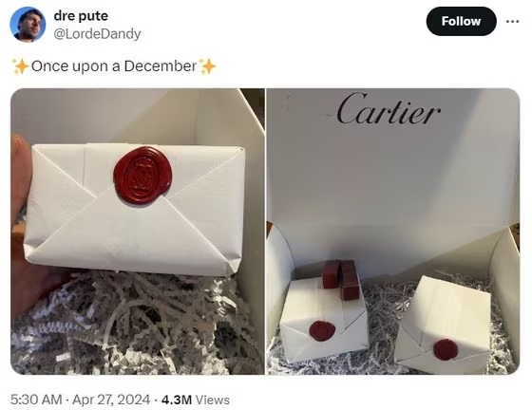
Task: Open the @LordeDandy handle link
Action: tap(97, 34)
